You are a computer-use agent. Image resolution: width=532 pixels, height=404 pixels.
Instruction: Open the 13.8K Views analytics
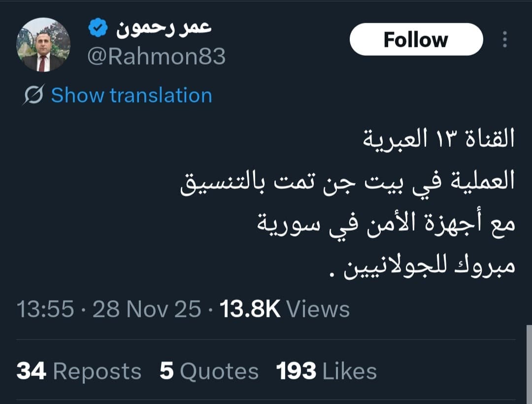click(x=285, y=309)
